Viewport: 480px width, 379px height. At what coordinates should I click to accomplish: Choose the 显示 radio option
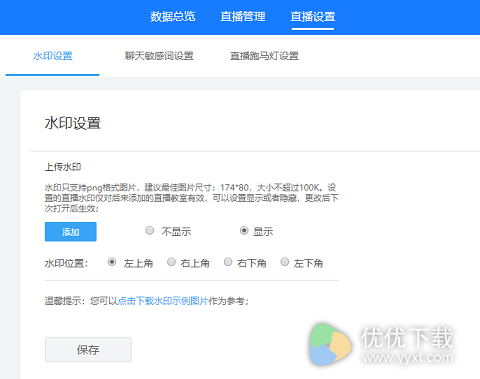click(x=244, y=230)
